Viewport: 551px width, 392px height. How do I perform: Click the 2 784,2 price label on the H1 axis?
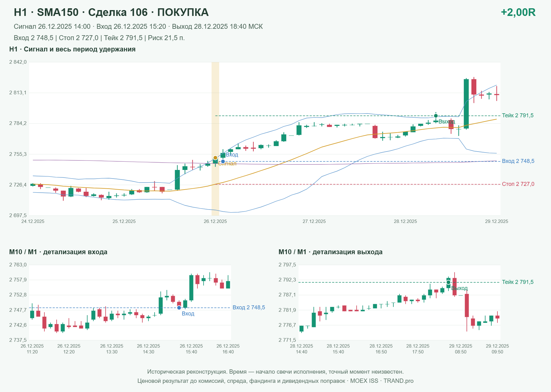click(18, 123)
